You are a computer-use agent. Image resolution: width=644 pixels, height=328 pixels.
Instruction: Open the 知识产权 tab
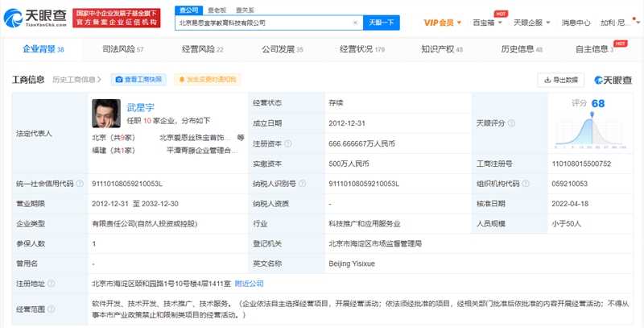[441, 49]
